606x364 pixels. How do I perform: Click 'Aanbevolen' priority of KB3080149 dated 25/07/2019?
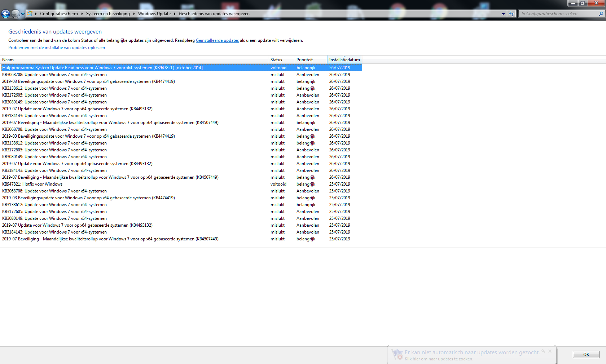tap(308, 218)
